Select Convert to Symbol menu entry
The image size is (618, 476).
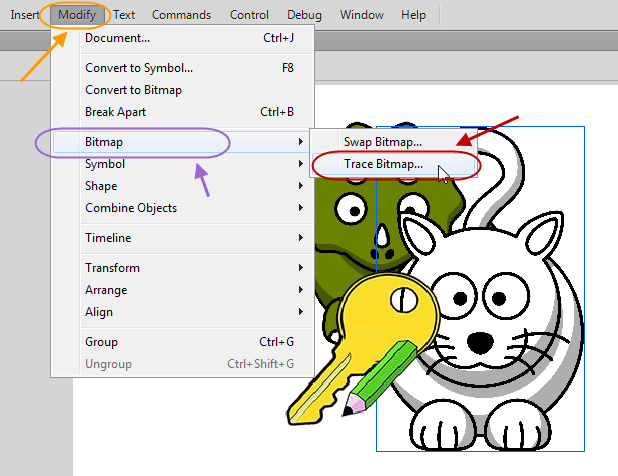tap(183, 68)
